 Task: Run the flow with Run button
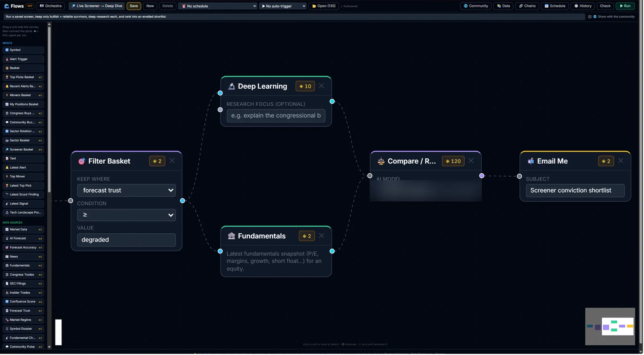[x=625, y=6]
